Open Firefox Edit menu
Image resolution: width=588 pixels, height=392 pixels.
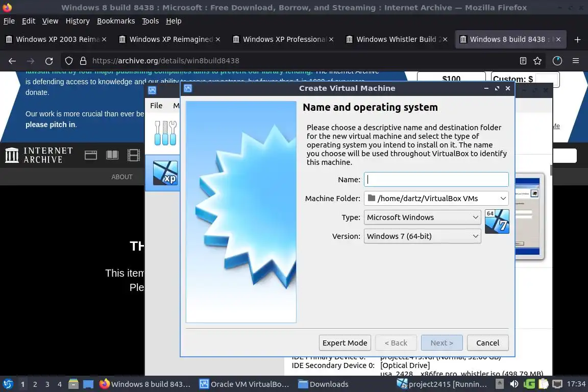pos(29,21)
